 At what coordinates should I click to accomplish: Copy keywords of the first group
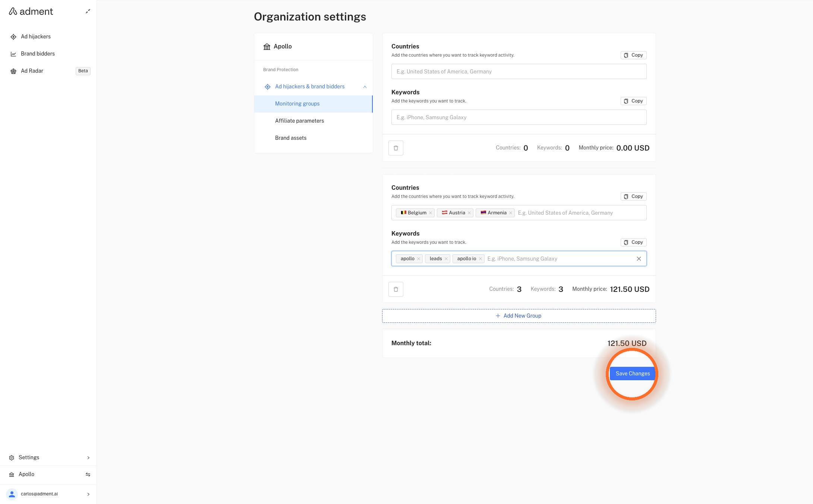[x=633, y=101]
